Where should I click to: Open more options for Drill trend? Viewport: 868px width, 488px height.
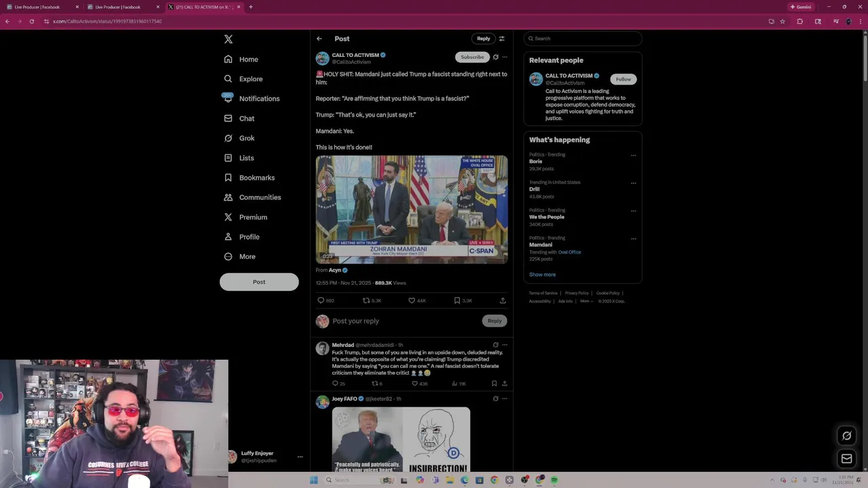click(633, 183)
